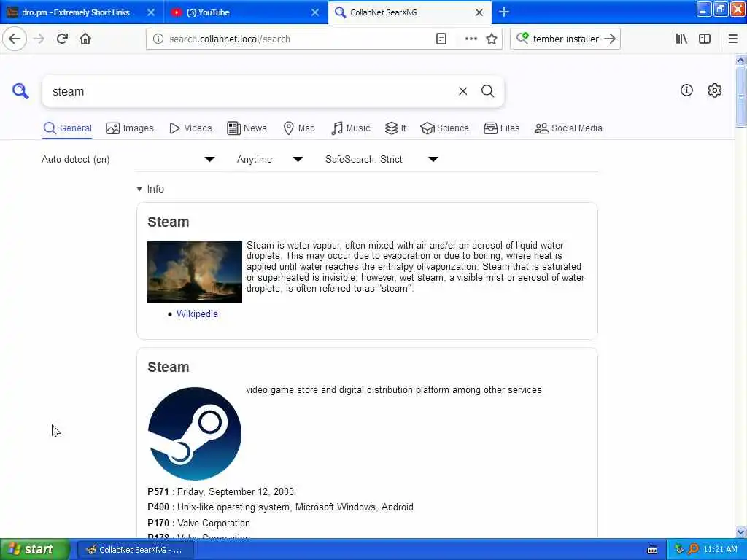Select the Images search category
Image resolution: width=747 pixels, height=560 pixels.
[x=130, y=128]
